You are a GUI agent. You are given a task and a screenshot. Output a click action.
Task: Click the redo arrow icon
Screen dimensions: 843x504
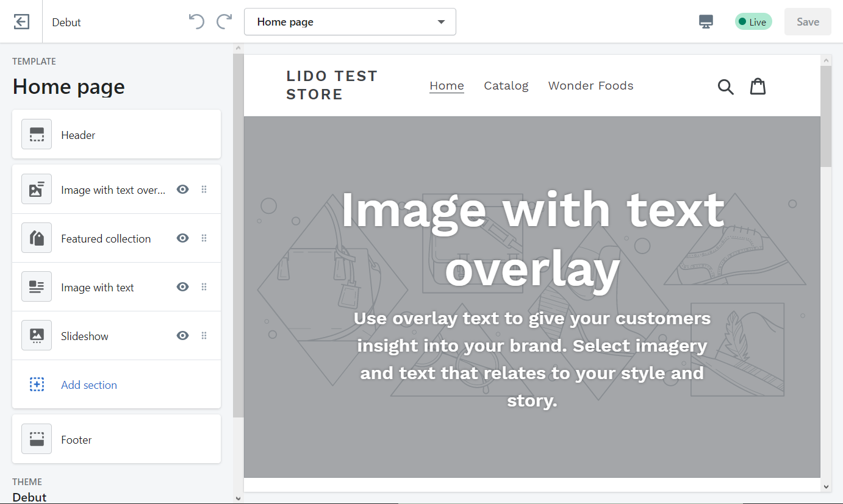[224, 22]
